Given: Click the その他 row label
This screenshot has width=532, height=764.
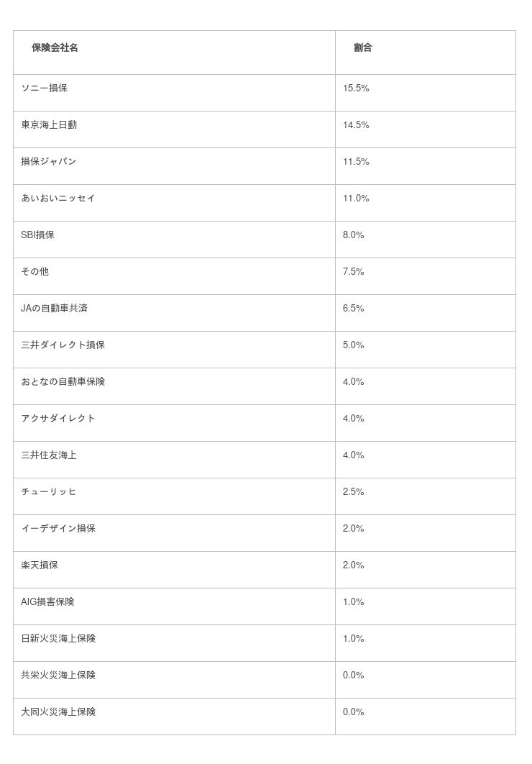Looking at the screenshot, I should click(x=35, y=272).
